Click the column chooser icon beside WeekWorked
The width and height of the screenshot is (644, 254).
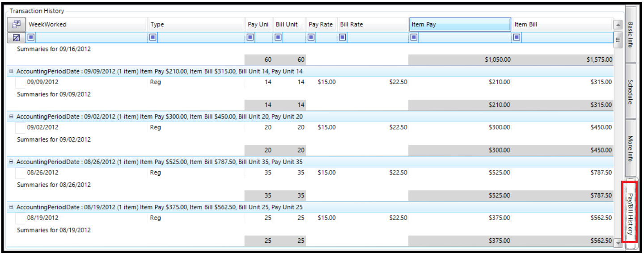[x=17, y=25]
